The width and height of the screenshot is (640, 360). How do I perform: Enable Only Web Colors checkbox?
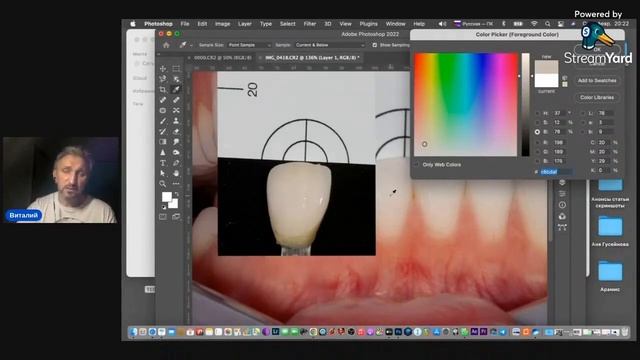(x=416, y=164)
